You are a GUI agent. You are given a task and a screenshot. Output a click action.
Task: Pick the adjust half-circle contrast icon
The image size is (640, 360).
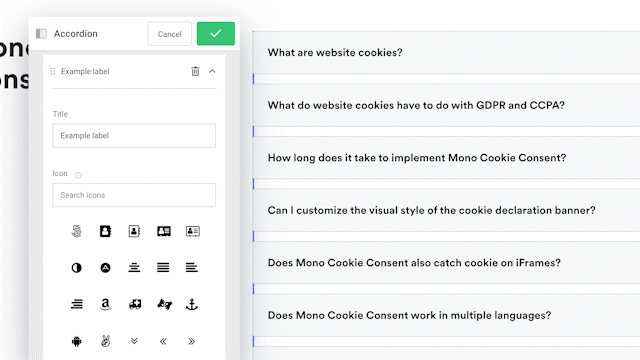(76, 268)
